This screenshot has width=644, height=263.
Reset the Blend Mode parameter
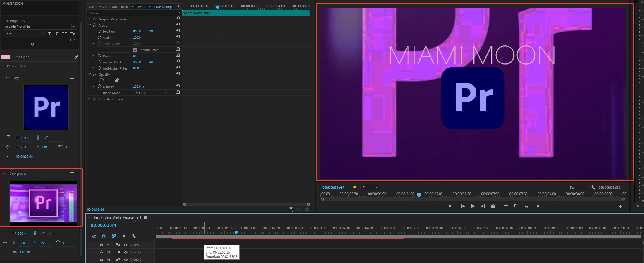click(178, 92)
